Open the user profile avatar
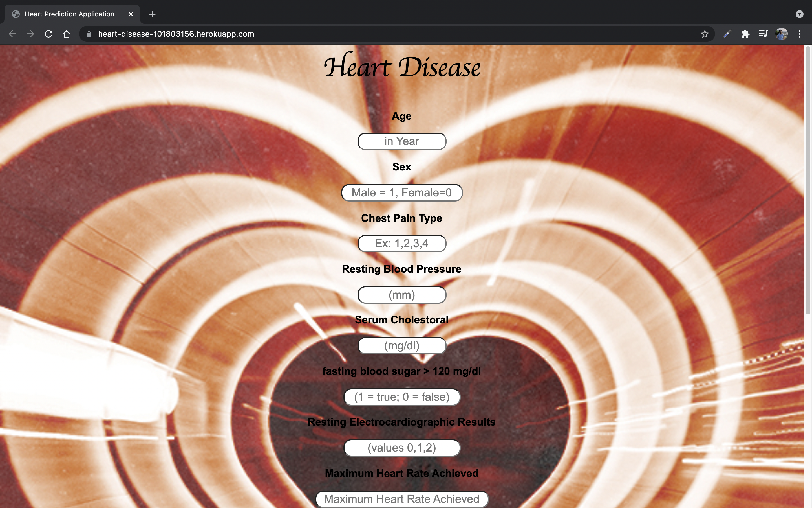812x508 pixels. [x=782, y=34]
